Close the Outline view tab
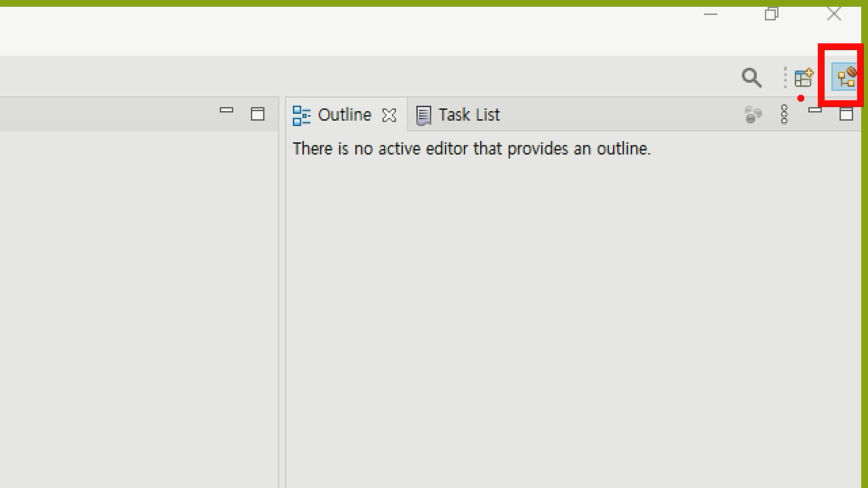Image resolution: width=868 pixels, height=488 pixels. point(389,116)
